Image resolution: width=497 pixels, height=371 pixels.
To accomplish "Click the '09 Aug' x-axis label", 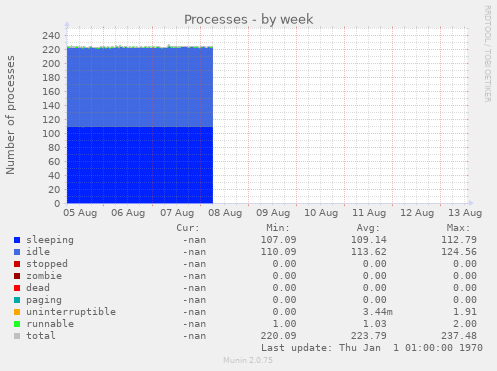I will click(x=273, y=213).
